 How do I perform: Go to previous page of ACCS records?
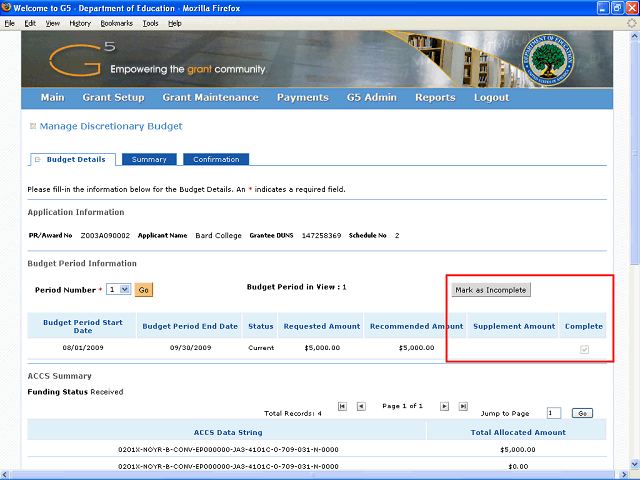(x=361, y=406)
